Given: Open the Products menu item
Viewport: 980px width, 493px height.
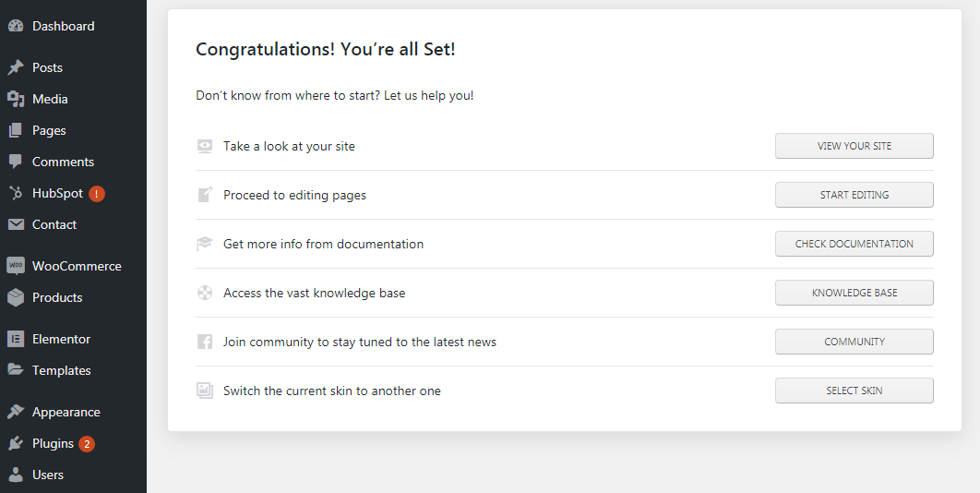Looking at the screenshot, I should pyautogui.click(x=57, y=297).
